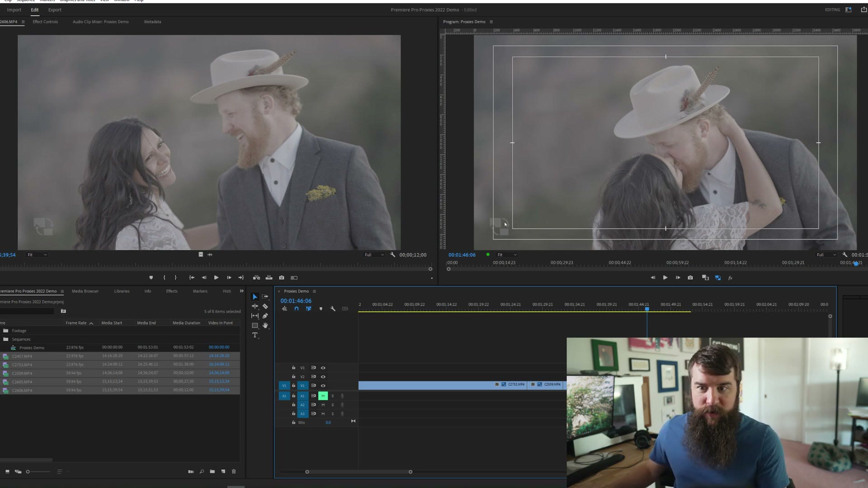
Task: Open Effect Controls tab
Action: pos(45,22)
